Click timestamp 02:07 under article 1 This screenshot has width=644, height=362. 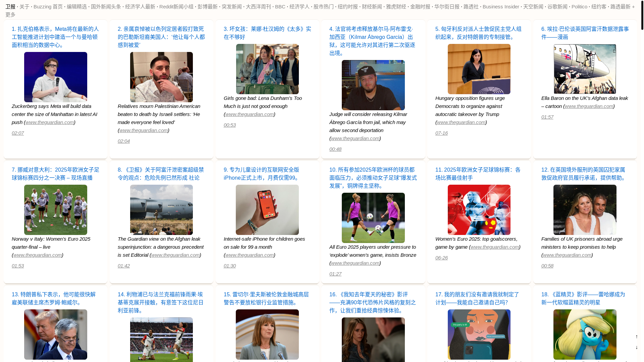pos(18,133)
